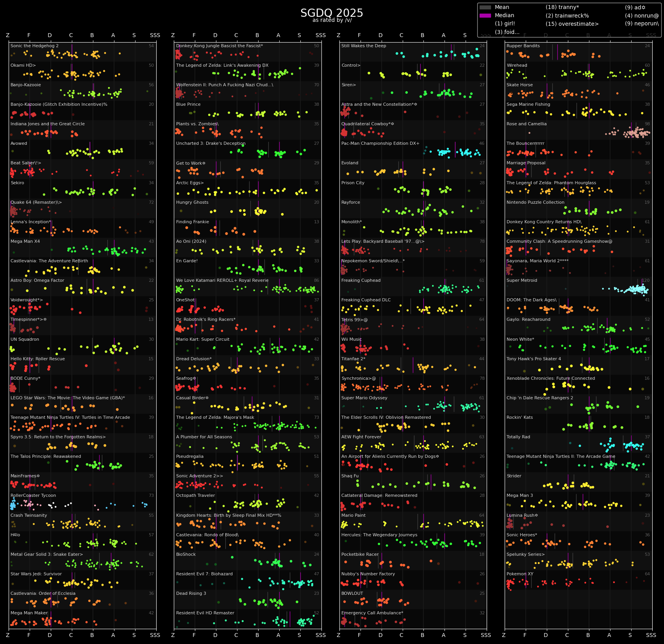Click the chart title 'SGDQ 2025'
The width and height of the screenshot is (664, 644).
(332, 13)
